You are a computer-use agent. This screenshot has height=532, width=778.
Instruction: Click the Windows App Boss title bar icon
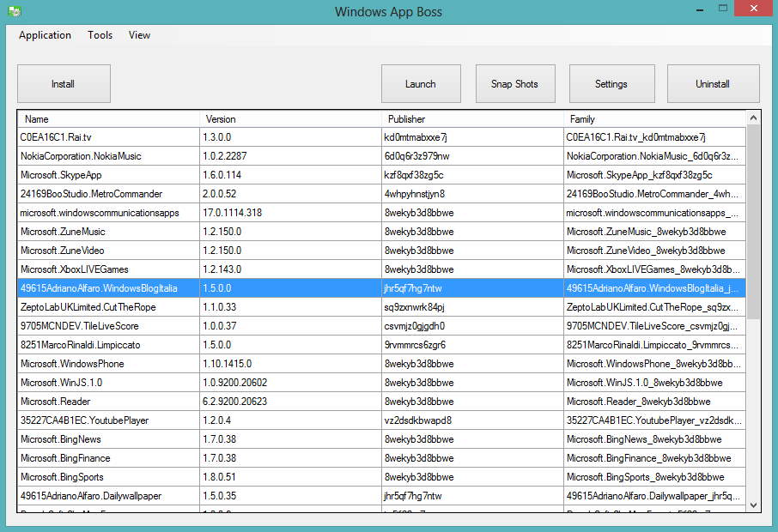click(x=15, y=11)
